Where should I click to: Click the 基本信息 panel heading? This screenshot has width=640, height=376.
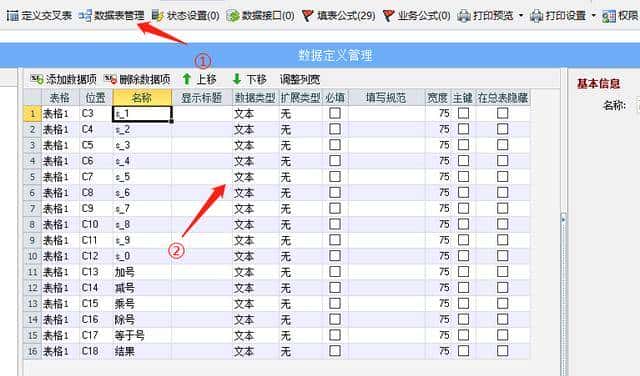pyautogui.click(x=598, y=84)
